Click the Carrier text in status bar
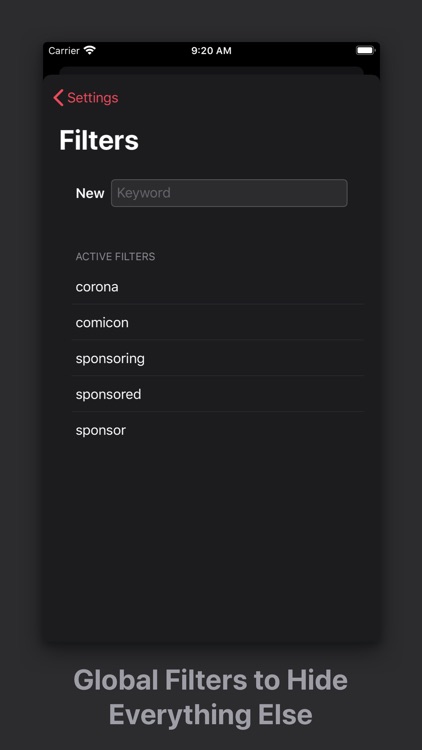The width and height of the screenshot is (422, 750). 64,51
